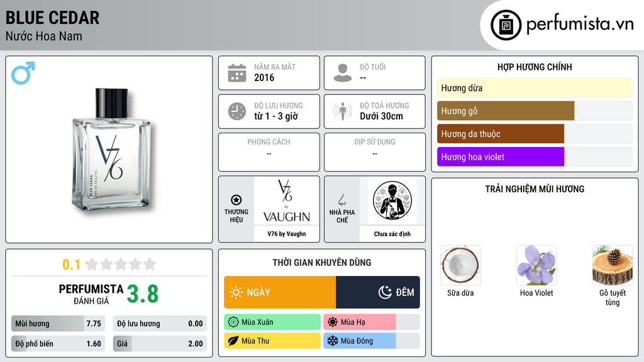Click the launch year 2016 value
The height and width of the screenshot is (362, 644).
coord(264,77)
